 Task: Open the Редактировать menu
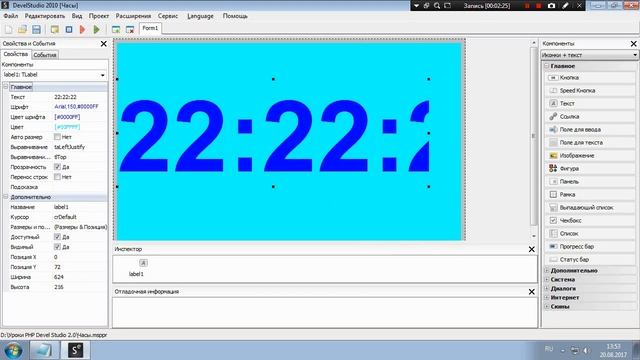click(44, 16)
